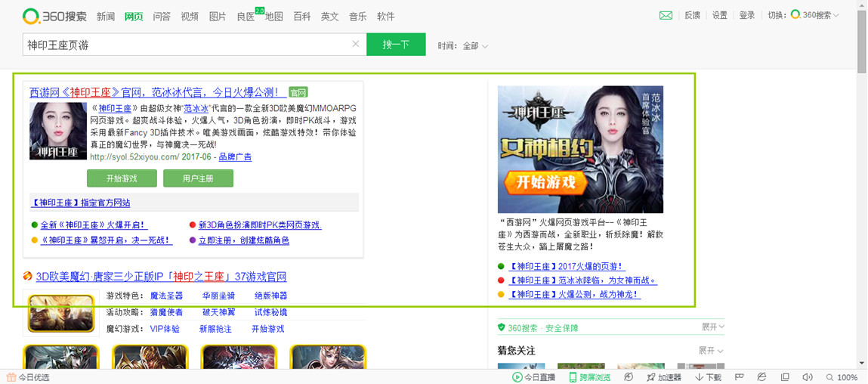Viewport: 868px width, 384px height.
Task: Open 【神印王座】范冰冰降临 link
Action: (582, 280)
